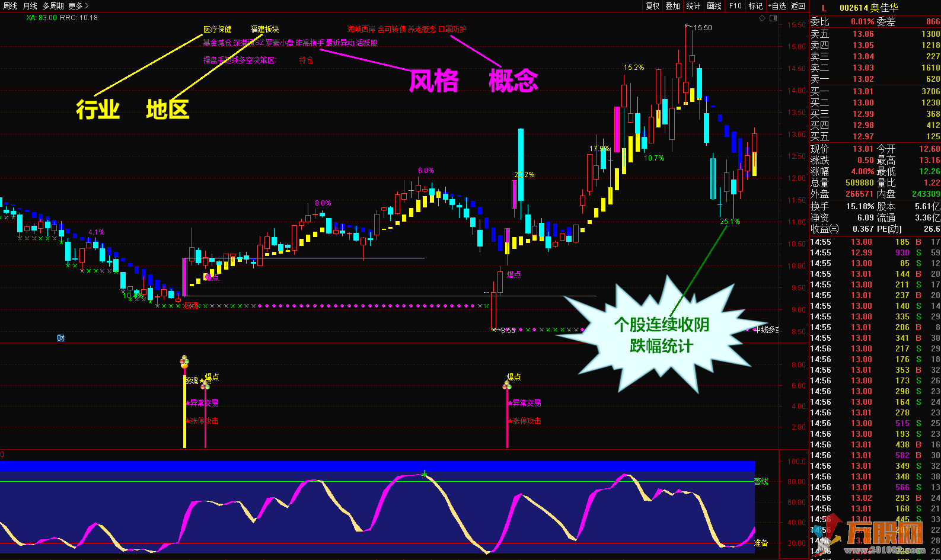941x560 pixels.
Task: Click the 涨幅 4.00% field
Action: [x=842, y=171]
